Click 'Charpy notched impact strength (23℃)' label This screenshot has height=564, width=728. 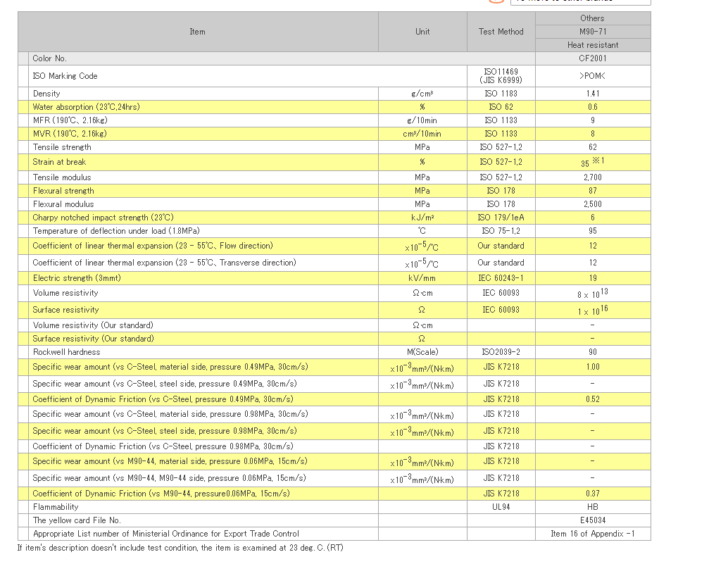point(103,218)
